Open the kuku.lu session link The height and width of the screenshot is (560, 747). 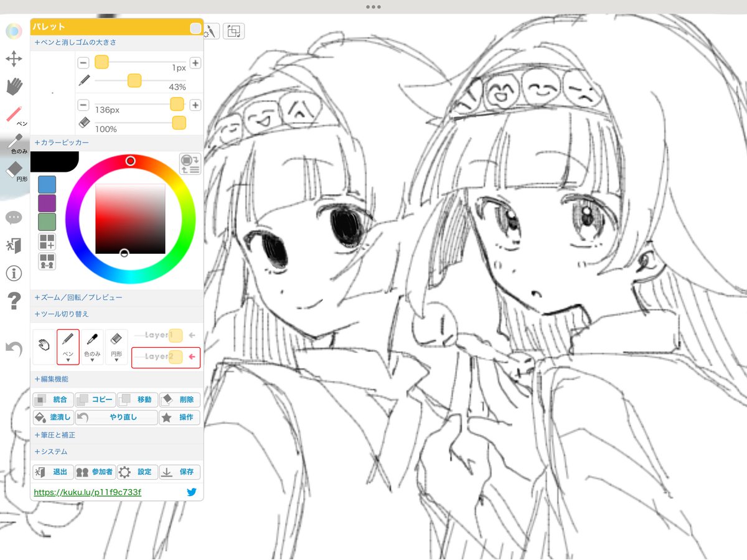coord(87,492)
